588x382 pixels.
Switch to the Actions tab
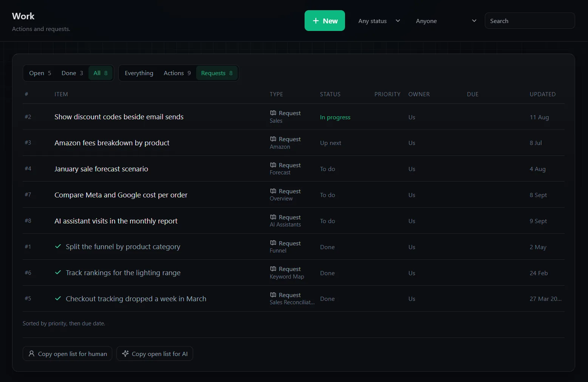pos(177,73)
